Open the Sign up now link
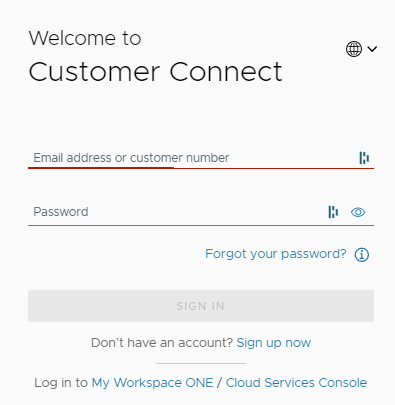The width and height of the screenshot is (395, 405). pyautogui.click(x=274, y=343)
